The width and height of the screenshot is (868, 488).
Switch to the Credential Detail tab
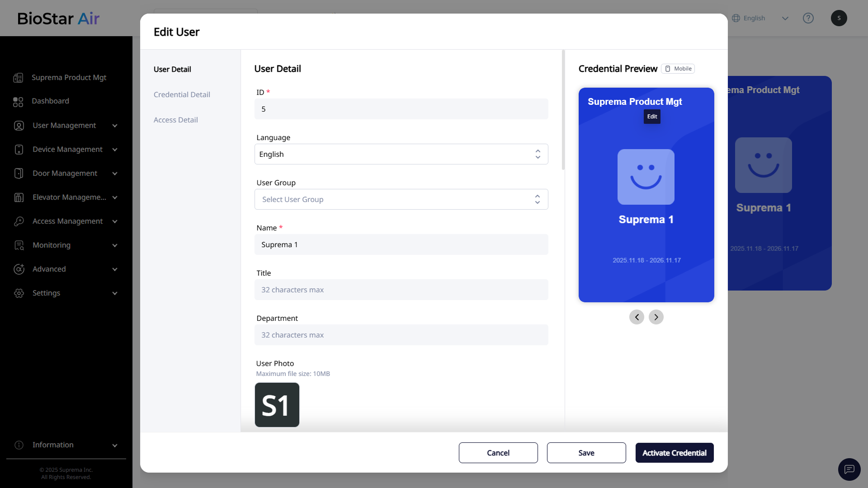(x=182, y=94)
